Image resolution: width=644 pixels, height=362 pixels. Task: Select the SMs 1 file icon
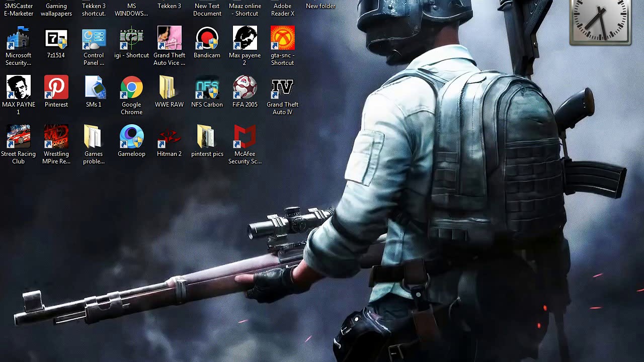point(94,88)
